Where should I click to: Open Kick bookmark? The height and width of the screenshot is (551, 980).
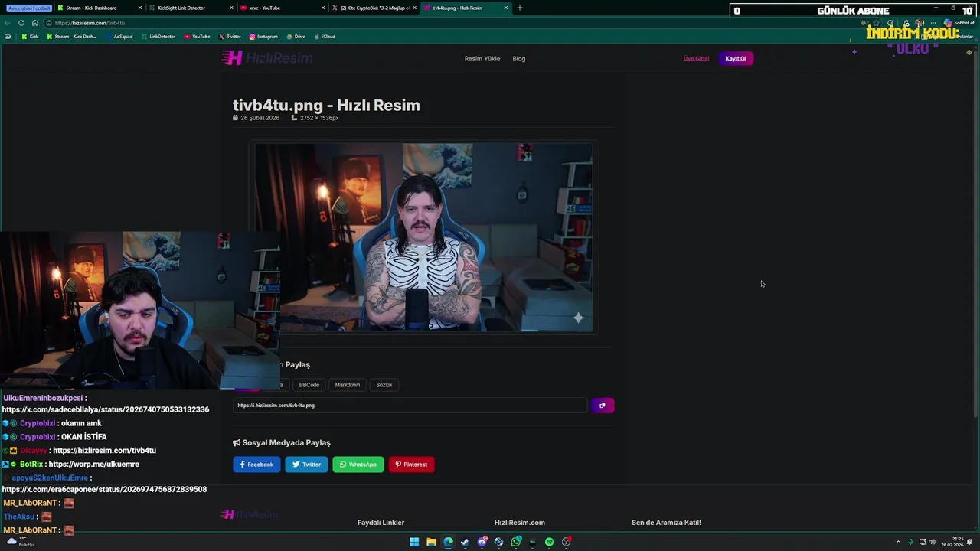(x=30, y=37)
